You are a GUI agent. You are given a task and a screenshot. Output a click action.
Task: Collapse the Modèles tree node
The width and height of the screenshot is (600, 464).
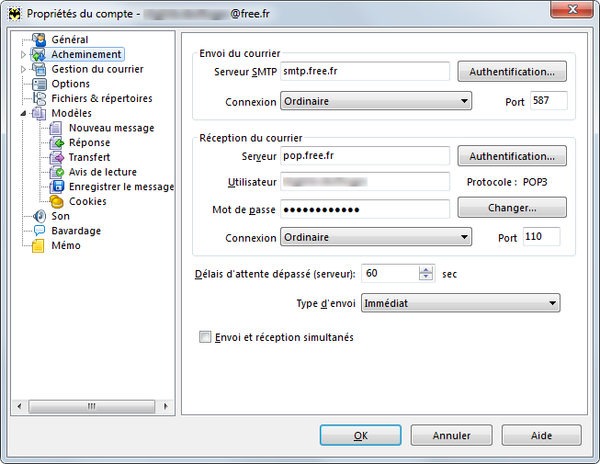coord(23,113)
